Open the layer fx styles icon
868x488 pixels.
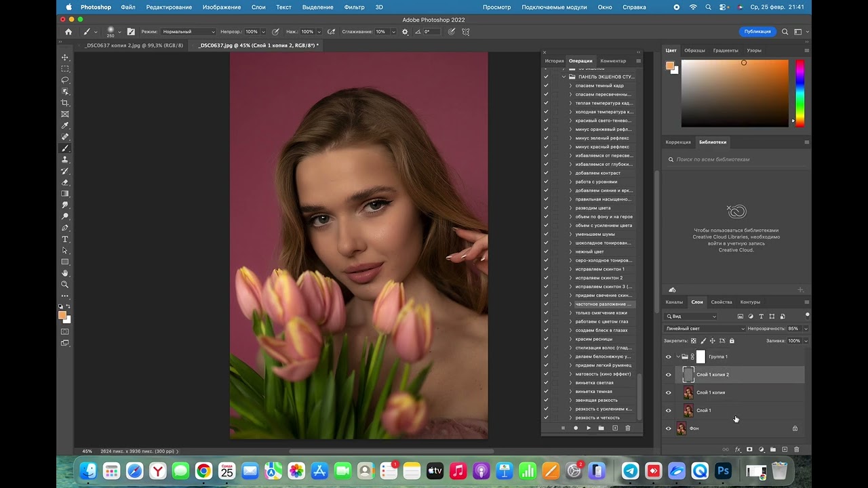click(x=738, y=449)
